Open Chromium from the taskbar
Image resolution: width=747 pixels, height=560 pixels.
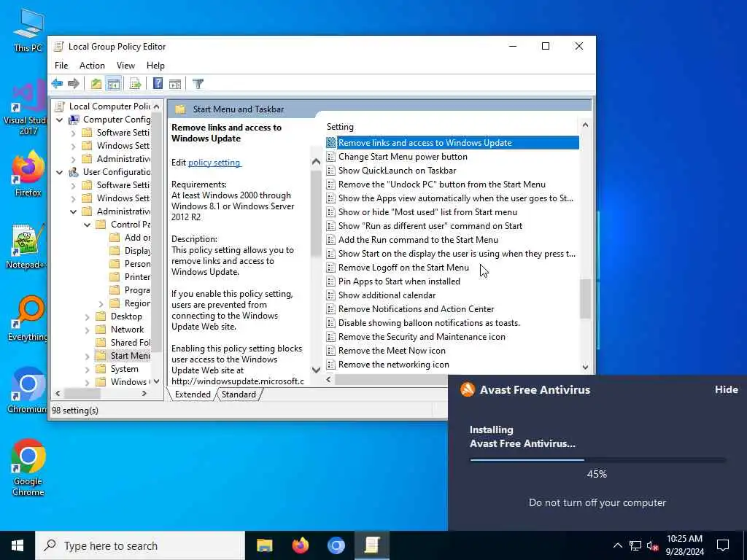[336, 545]
